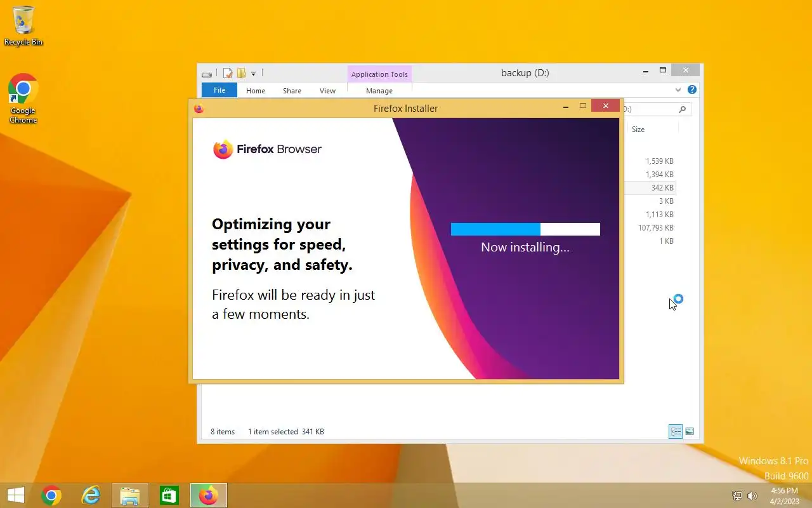Switch to the View ribbon tab
The image size is (812, 508).
click(327, 91)
